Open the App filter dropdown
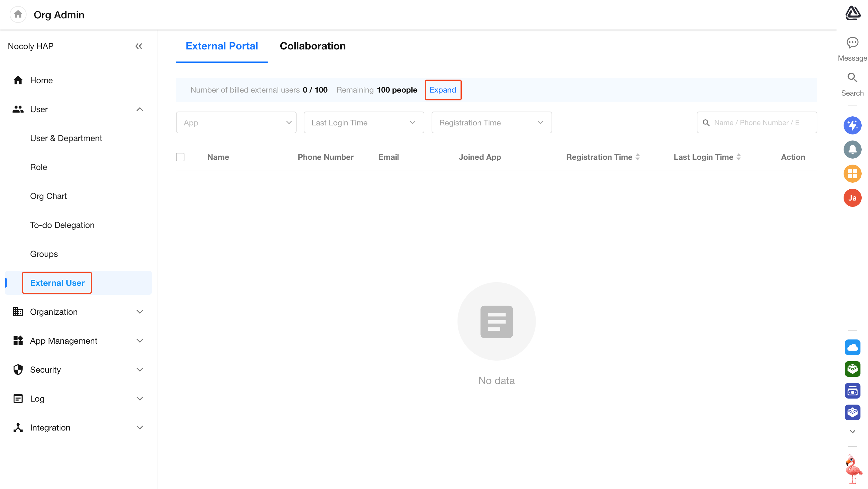Image resolution: width=868 pixels, height=489 pixels. [x=236, y=123]
